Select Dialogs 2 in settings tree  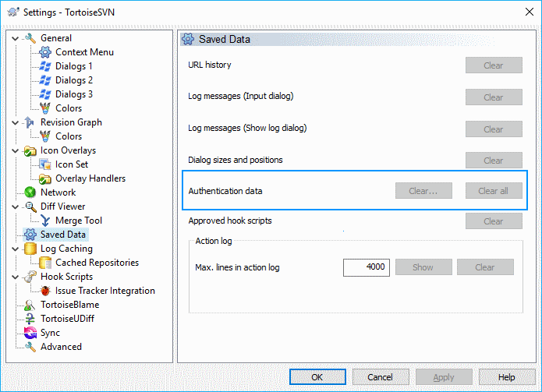(x=73, y=80)
